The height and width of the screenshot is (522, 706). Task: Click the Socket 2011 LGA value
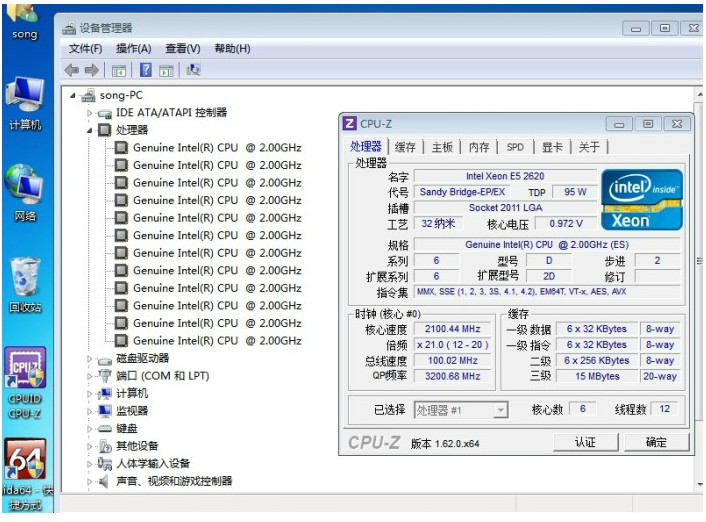tap(505, 208)
